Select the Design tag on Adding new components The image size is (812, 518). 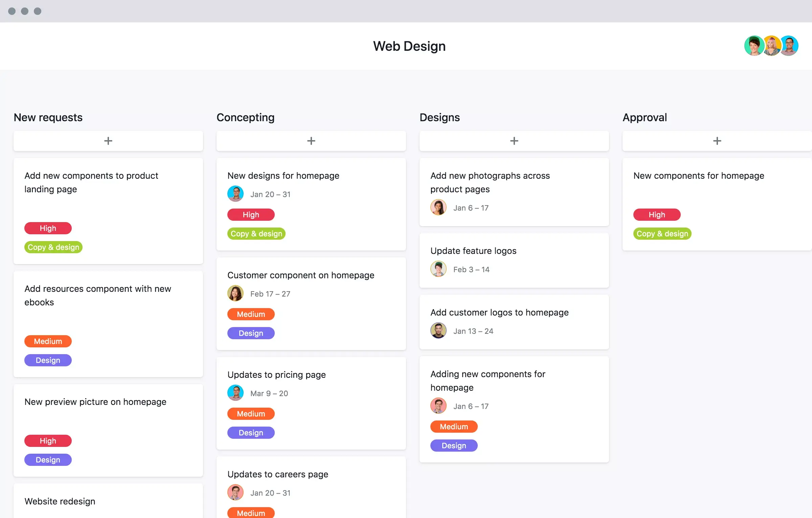point(454,445)
